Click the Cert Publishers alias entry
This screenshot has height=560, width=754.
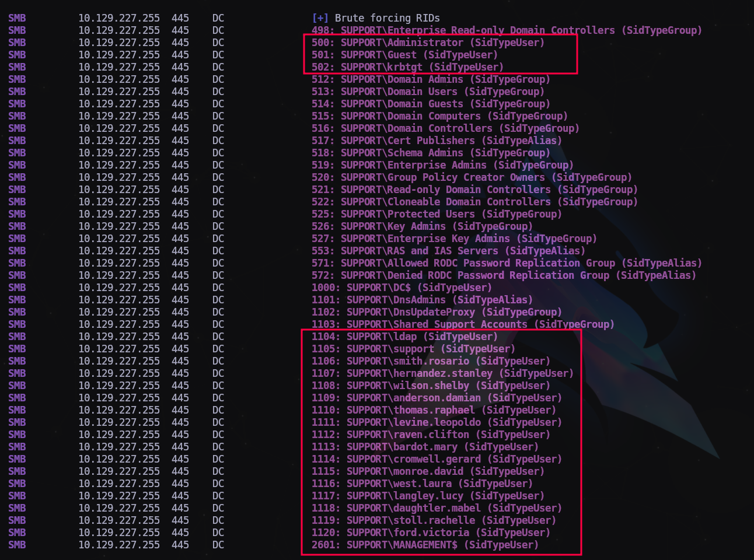click(x=435, y=141)
